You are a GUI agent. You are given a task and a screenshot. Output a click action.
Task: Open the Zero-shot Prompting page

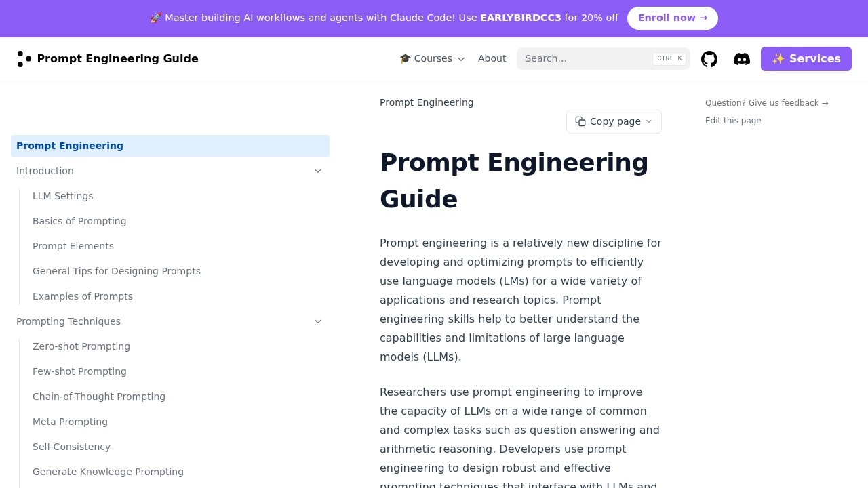[x=81, y=346]
